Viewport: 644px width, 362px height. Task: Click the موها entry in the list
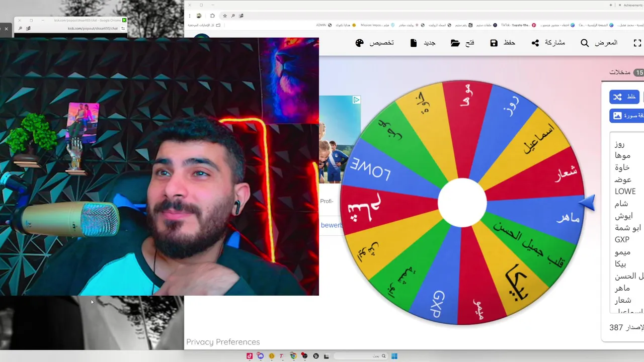point(622,155)
